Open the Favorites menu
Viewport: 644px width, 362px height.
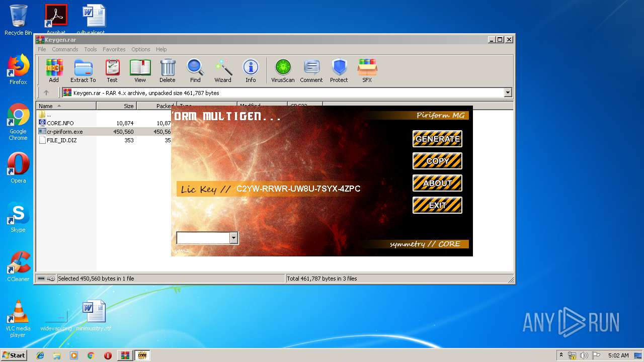click(x=114, y=49)
